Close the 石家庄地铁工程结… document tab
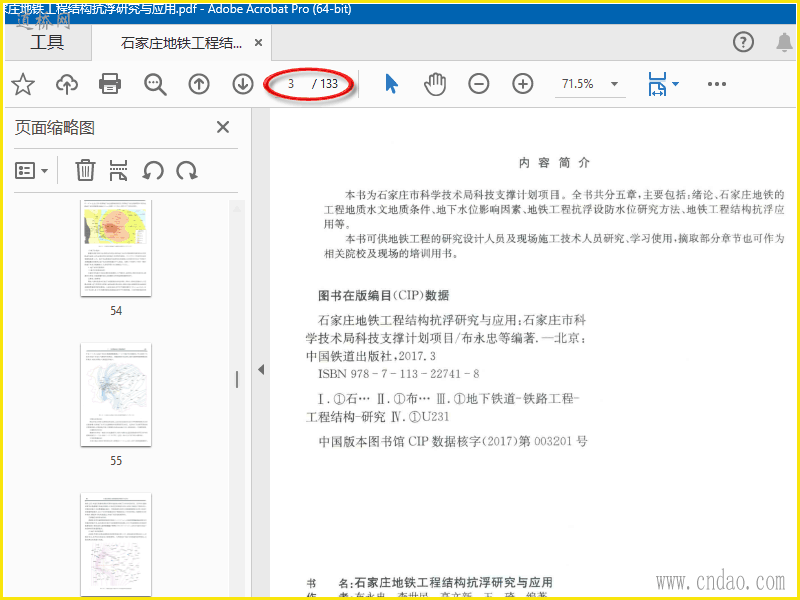Viewport: 800px width, 600px height. click(x=259, y=43)
